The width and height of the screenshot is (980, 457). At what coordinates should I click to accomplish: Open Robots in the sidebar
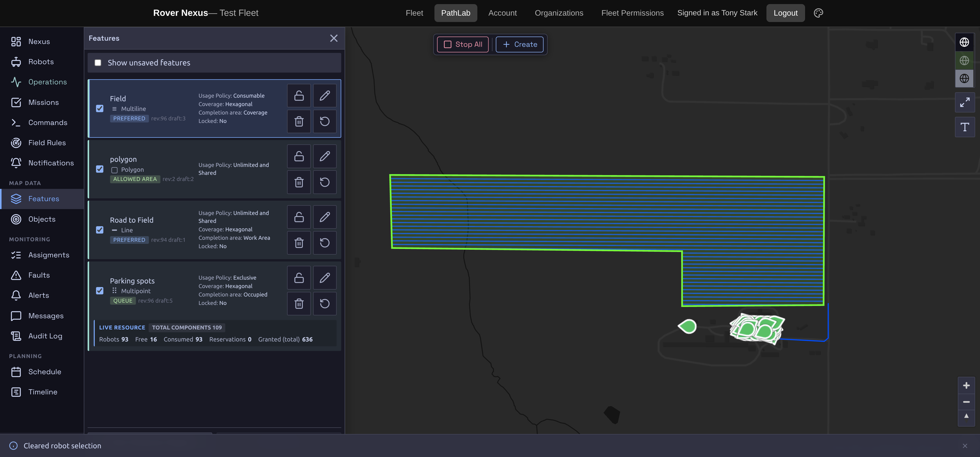[x=42, y=62]
